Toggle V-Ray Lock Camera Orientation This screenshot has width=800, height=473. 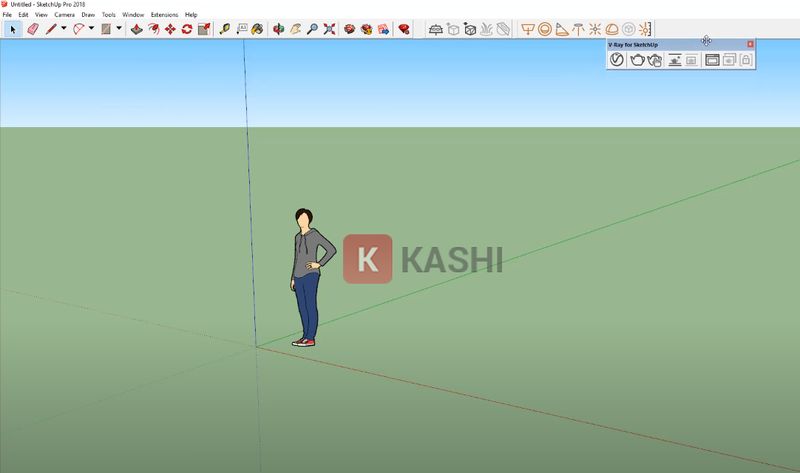coord(745,60)
